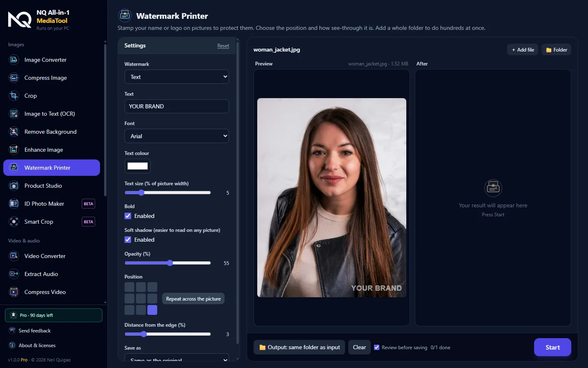This screenshot has height=368, width=588.
Task: Expand the Save as dropdown
Action: pyautogui.click(x=177, y=358)
